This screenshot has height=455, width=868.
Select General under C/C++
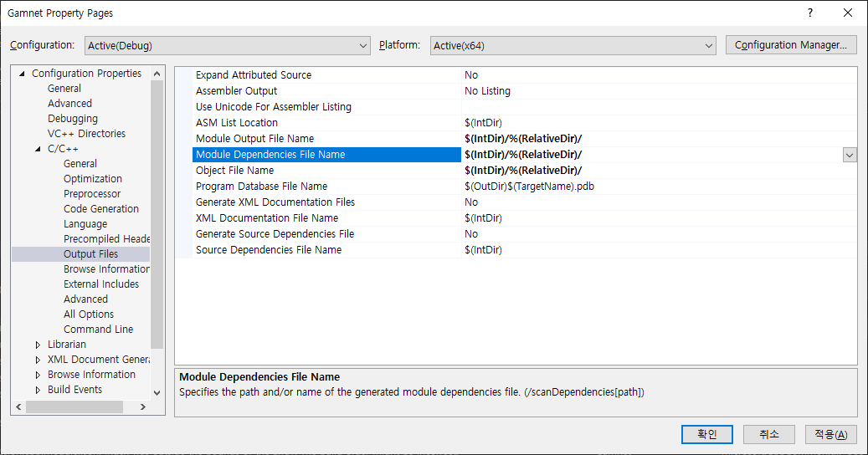tap(80, 164)
